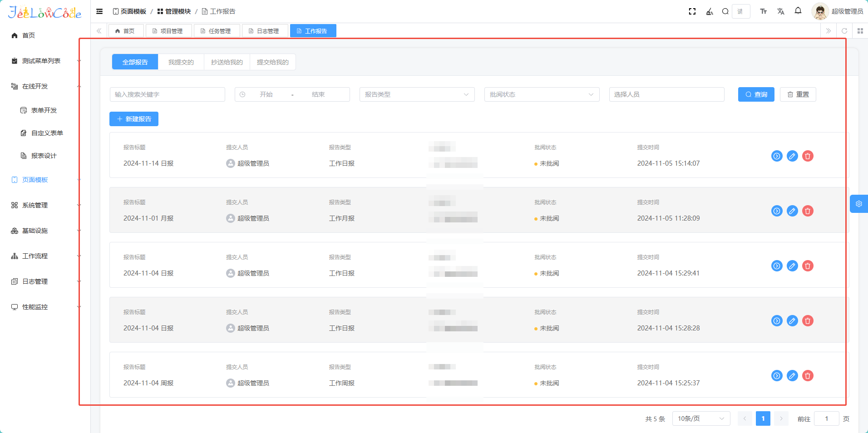Click the refresh icon in the tab bar
The image size is (868, 433).
point(844,31)
